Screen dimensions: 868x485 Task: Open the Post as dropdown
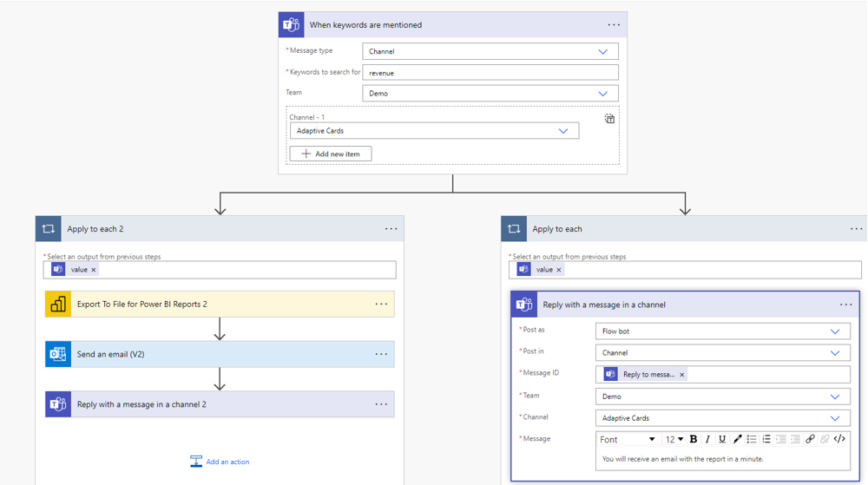(834, 331)
